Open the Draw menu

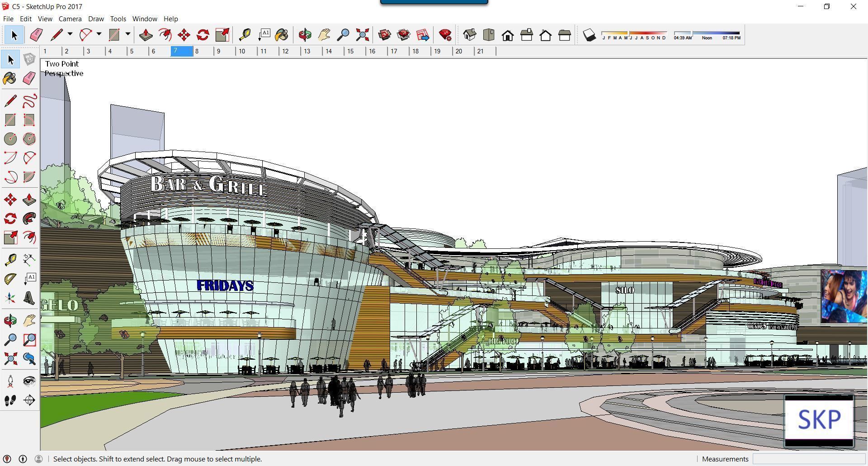tap(96, 19)
